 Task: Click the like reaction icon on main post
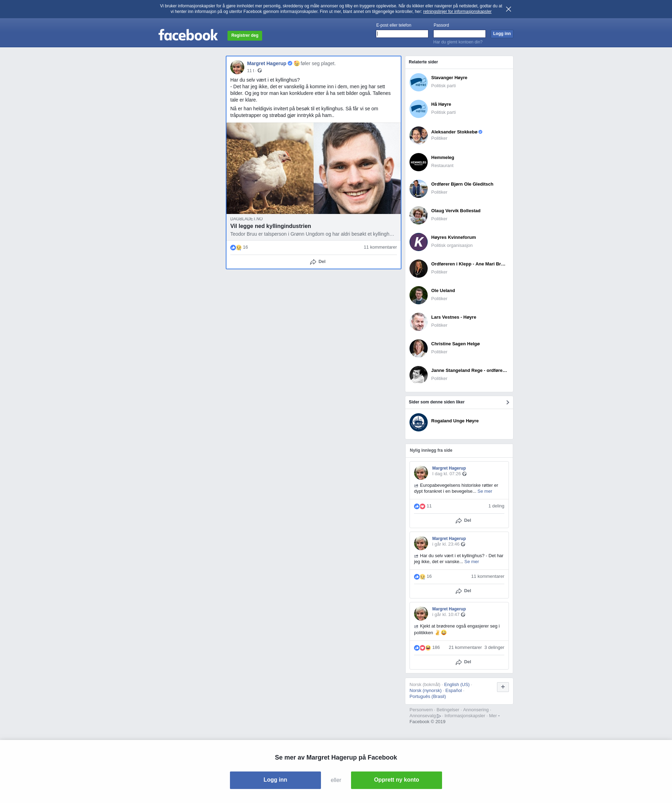[x=233, y=247]
